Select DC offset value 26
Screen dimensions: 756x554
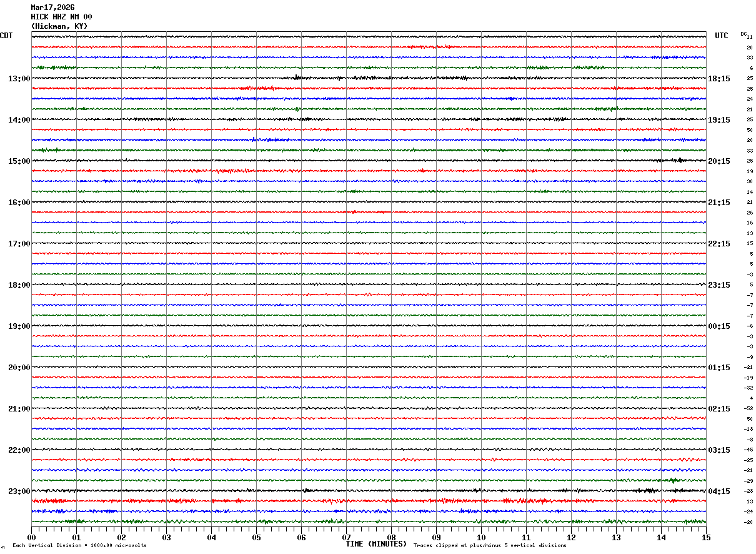tap(750, 213)
